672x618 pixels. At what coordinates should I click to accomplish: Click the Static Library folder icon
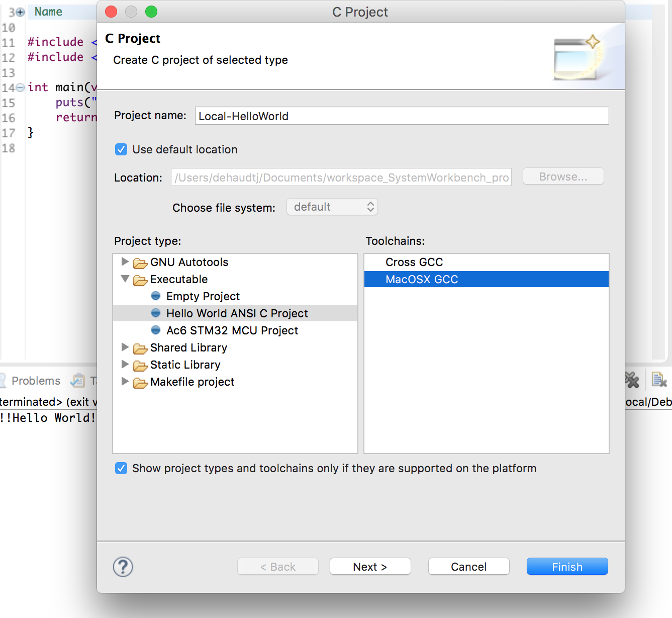pos(140,366)
